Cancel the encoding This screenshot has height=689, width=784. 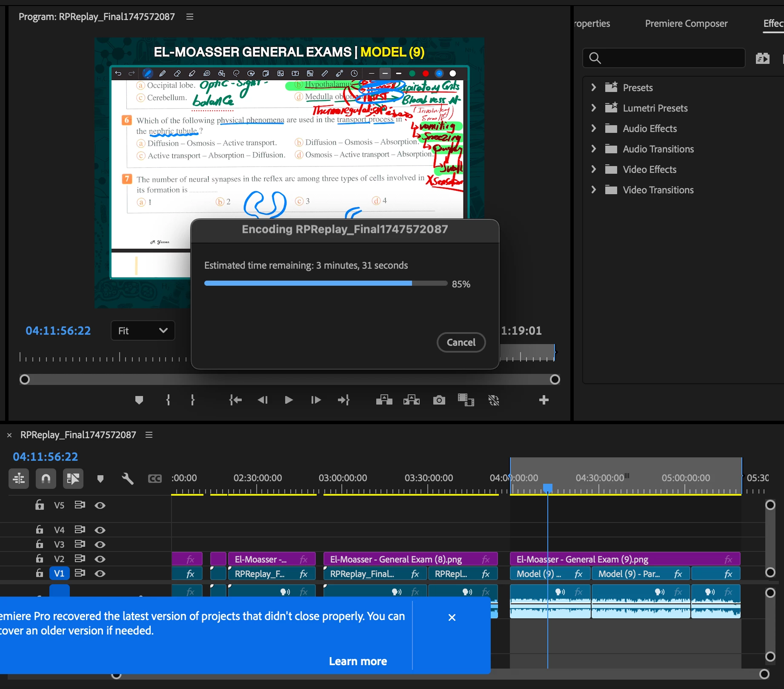(x=461, y=342)
